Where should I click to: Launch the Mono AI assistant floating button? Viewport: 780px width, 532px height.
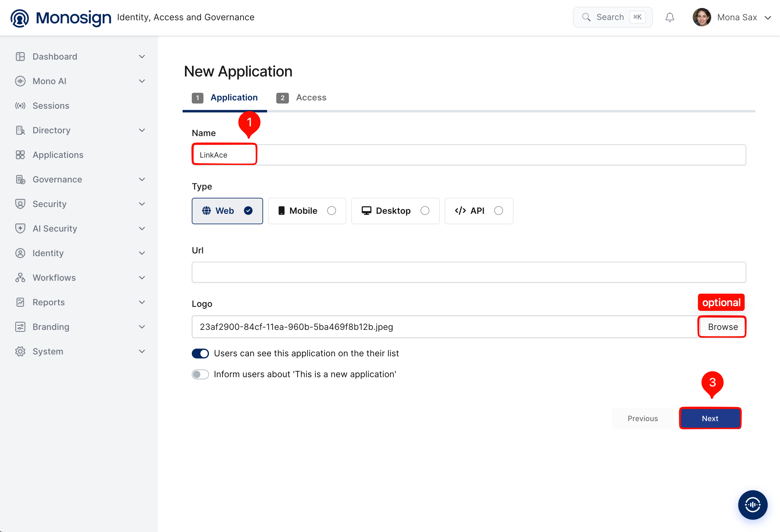coord(752,504)
